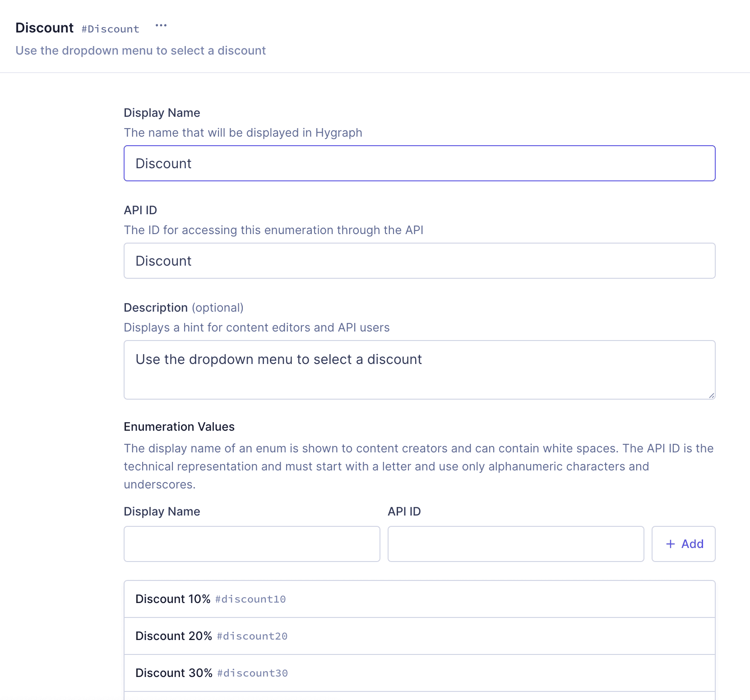The image size is (750, 700).
Task: Click the header description about dropdown menu
Action: (x=140, y=51)
